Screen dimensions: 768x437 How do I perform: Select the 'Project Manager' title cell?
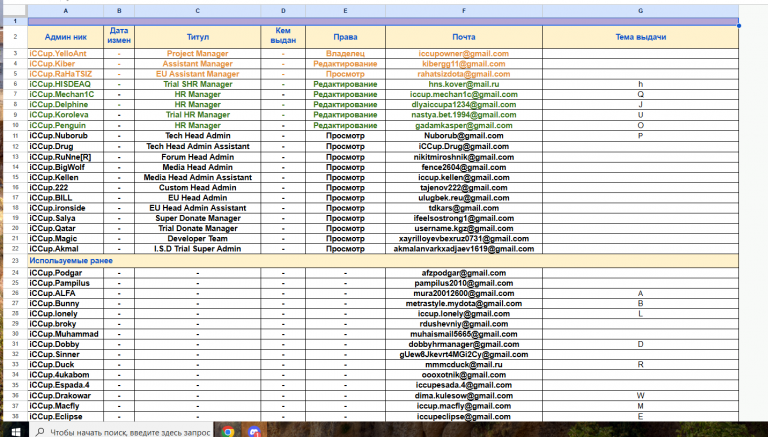197,53
